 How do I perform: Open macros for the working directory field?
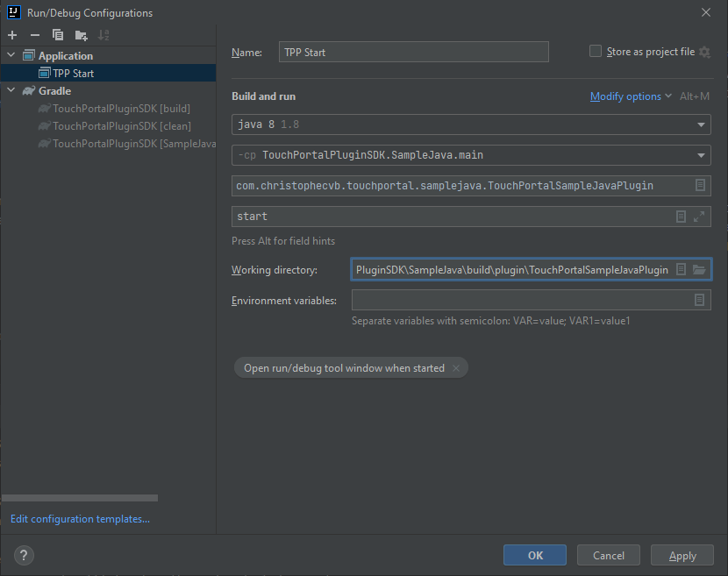click(682, 269)
